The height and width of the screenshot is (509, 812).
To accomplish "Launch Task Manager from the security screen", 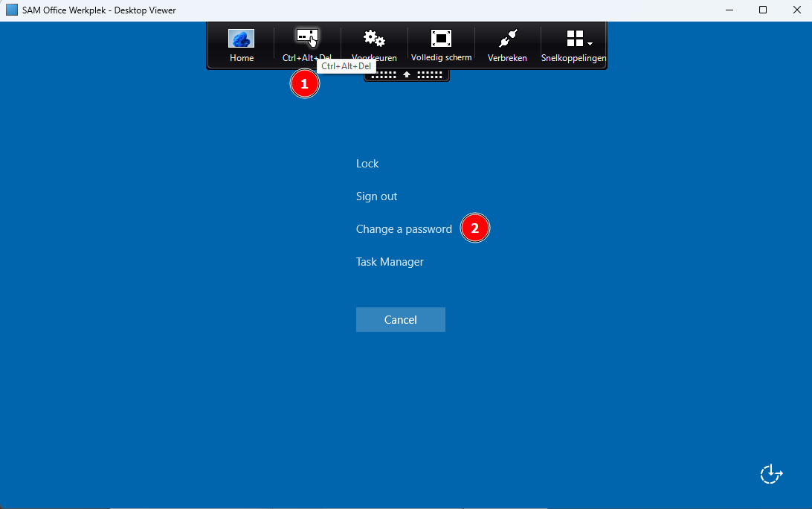I will (x=390, y=262).
